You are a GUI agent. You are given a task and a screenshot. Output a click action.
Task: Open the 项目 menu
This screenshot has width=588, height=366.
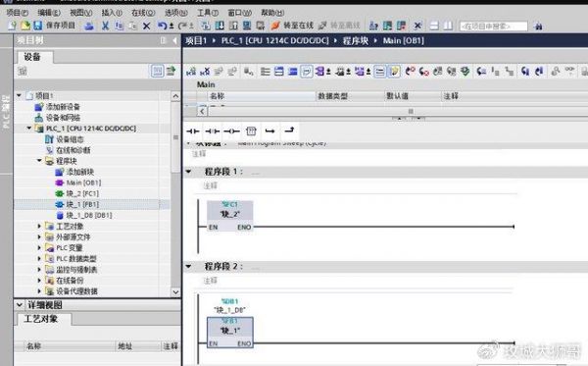18,13
